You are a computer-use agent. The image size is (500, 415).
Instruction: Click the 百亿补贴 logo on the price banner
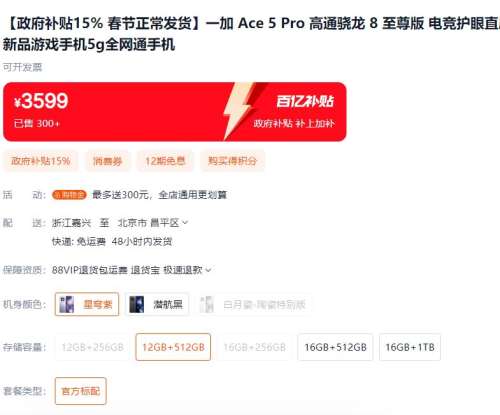305,101
